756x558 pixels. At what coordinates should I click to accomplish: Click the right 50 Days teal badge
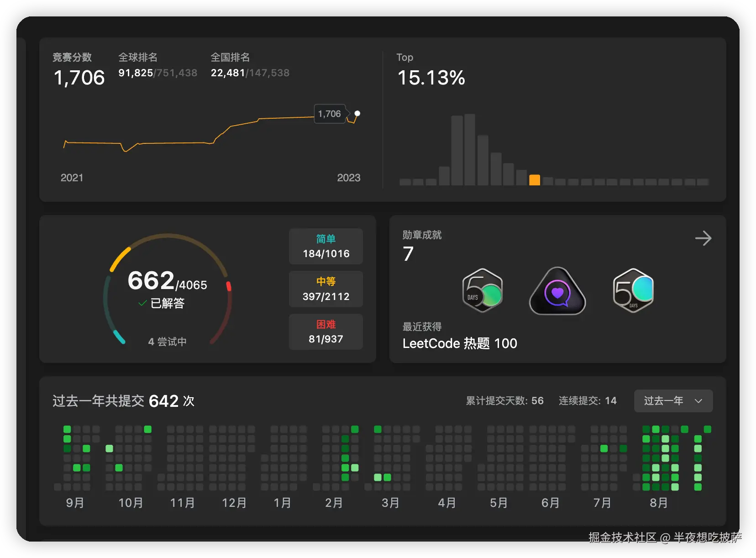tap(633, 290)
